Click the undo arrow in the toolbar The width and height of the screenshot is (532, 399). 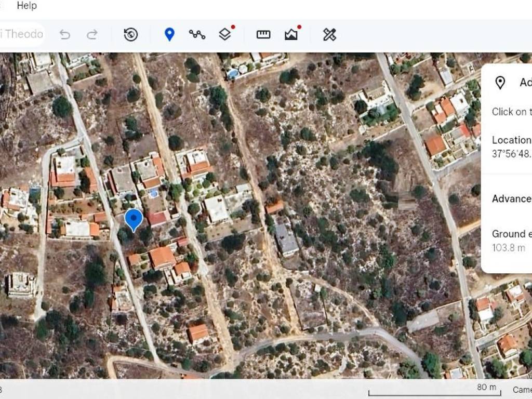point(65,34)
